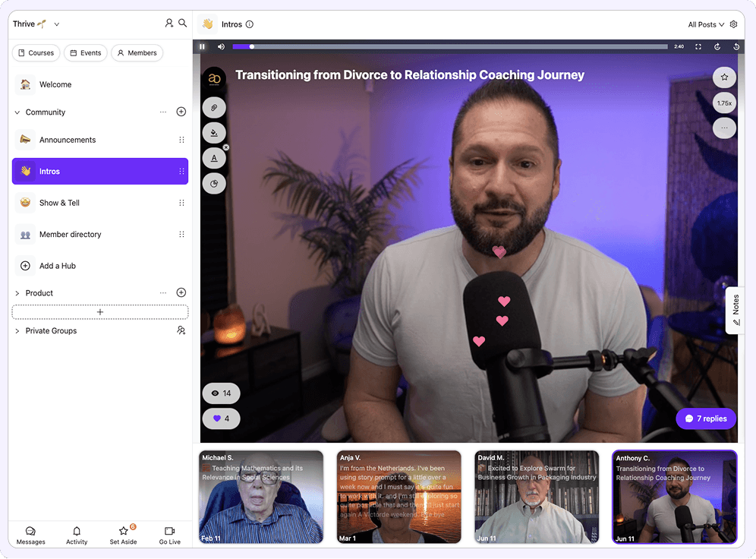Open the profile person icon
Screen dimensions: 756x559
pos(169,23)
